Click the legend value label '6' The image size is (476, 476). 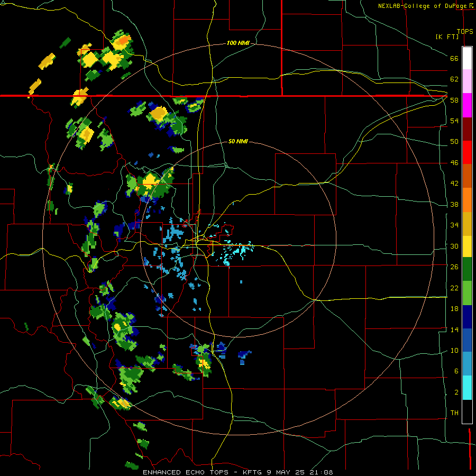[456, 371]
